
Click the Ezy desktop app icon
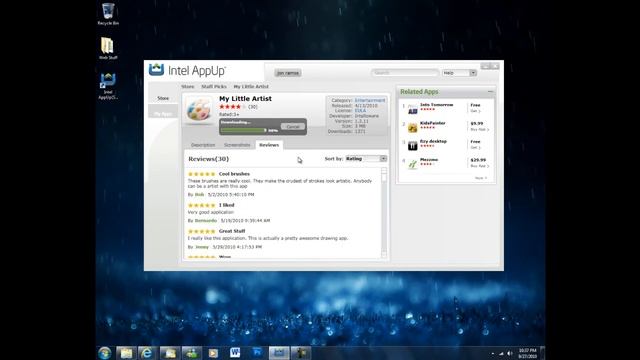pyautogui.click(x=413, y=146)
